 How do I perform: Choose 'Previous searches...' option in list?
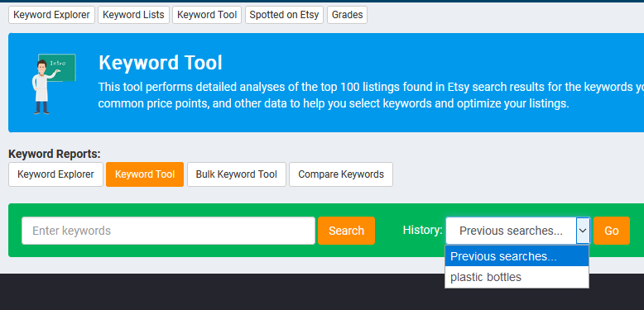517,256
